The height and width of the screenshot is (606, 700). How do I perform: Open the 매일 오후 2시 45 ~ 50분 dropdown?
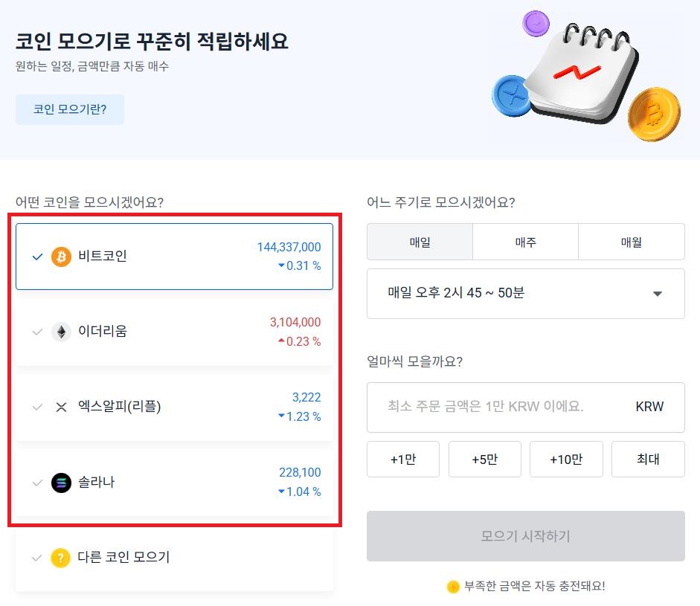coord(525,294)
